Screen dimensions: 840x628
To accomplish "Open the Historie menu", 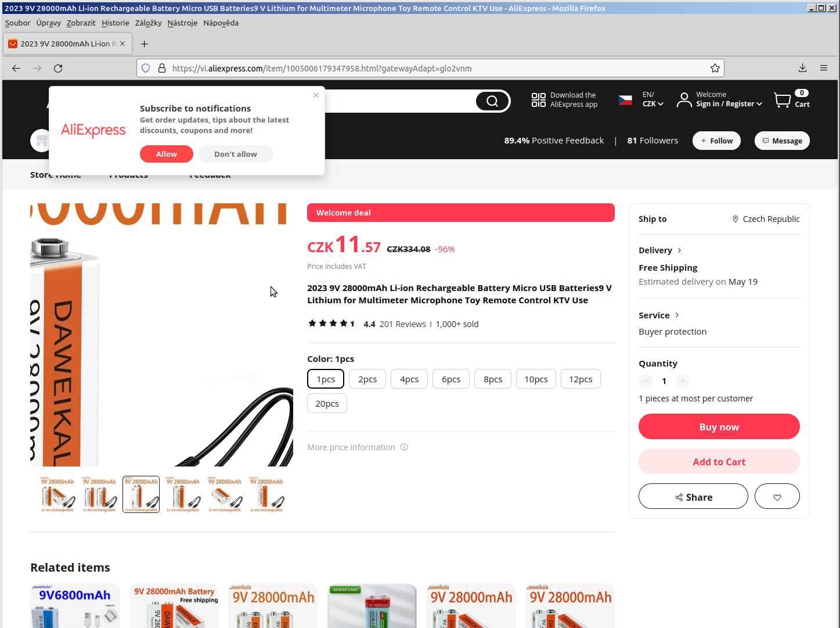I will [115, 23].
